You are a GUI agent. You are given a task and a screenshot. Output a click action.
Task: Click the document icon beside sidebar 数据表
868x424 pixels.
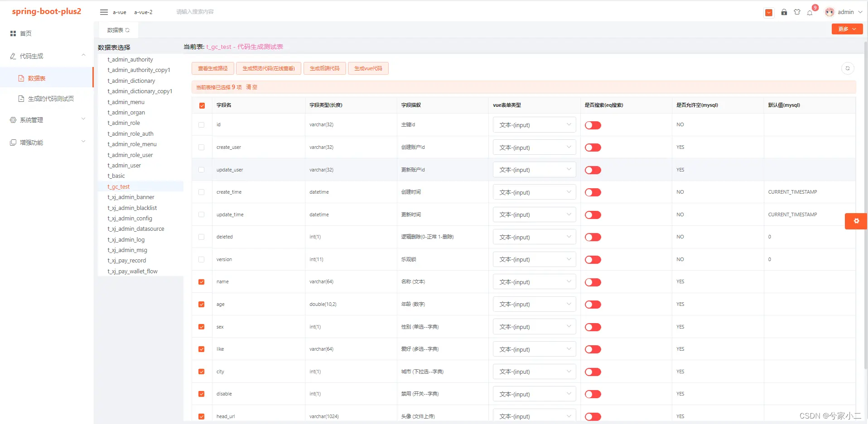coord(21,78)
